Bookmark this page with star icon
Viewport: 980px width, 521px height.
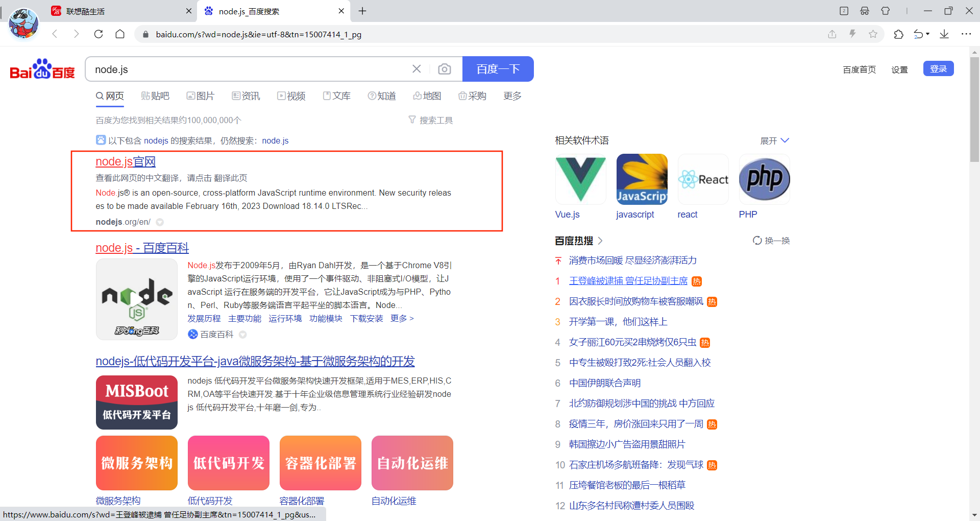click(873, 34)
